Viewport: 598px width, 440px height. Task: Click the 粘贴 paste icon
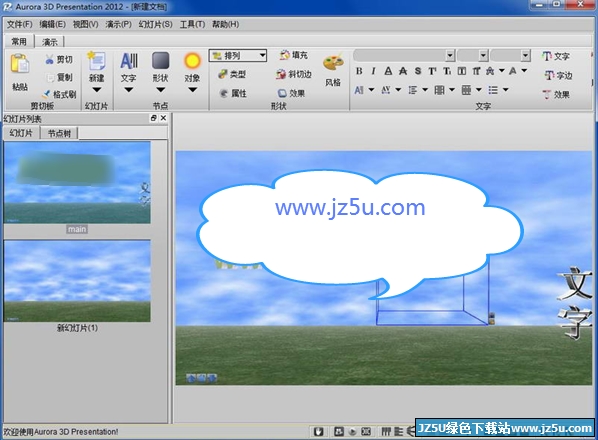coord(19,63)
